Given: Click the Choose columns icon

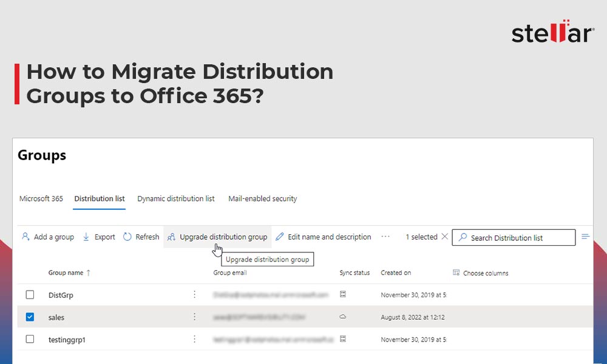Looking at the screenshot, I should point(456,272).
